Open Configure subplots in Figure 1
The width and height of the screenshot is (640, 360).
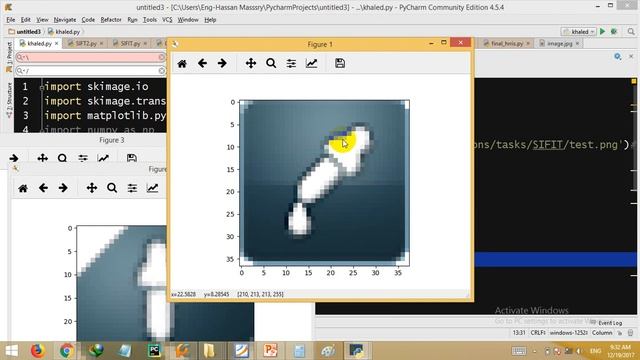click(291, 63)
